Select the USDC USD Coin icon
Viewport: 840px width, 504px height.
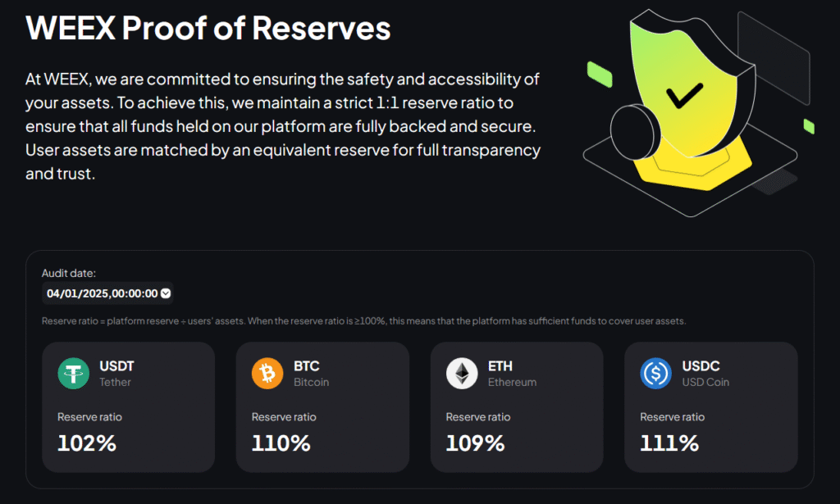pos(655,373)
